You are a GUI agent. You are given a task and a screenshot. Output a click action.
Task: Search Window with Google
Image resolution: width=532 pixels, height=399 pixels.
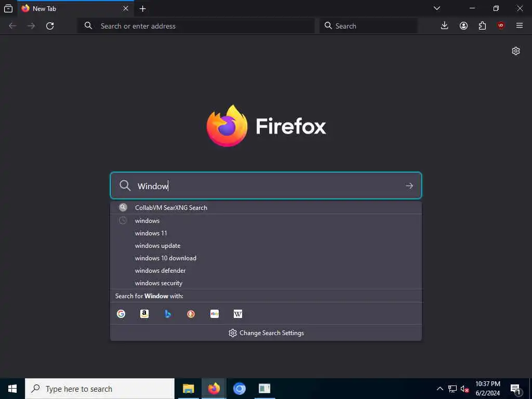tap(121, 314)
